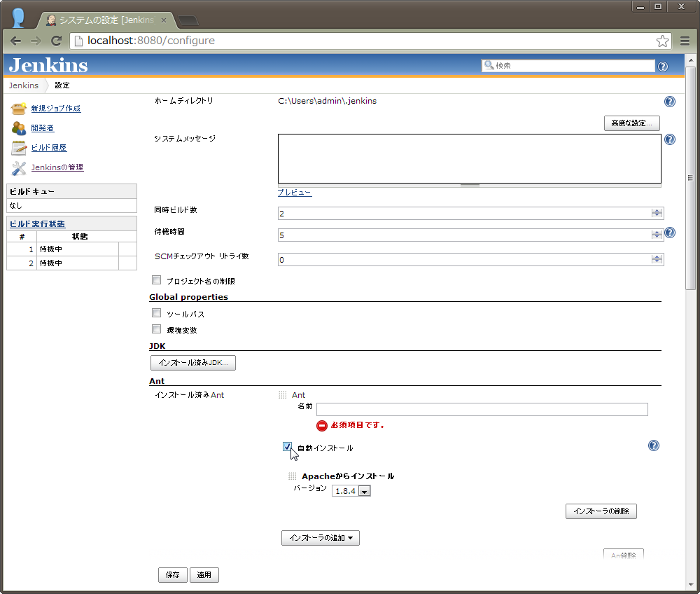This screenshot has height=594, width=700.
Task: Click the 高度な設定 button
Action: pos(631,123)
